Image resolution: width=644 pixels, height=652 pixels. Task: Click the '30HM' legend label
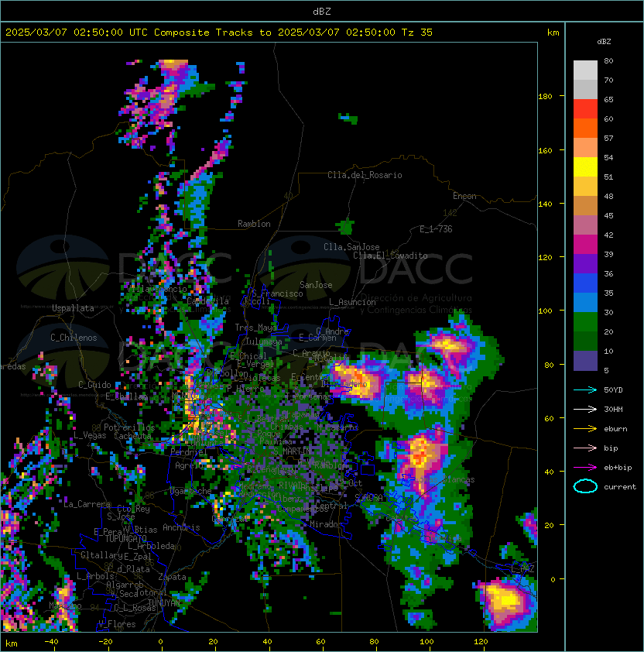pyautogui.click(x=613, y=410)
